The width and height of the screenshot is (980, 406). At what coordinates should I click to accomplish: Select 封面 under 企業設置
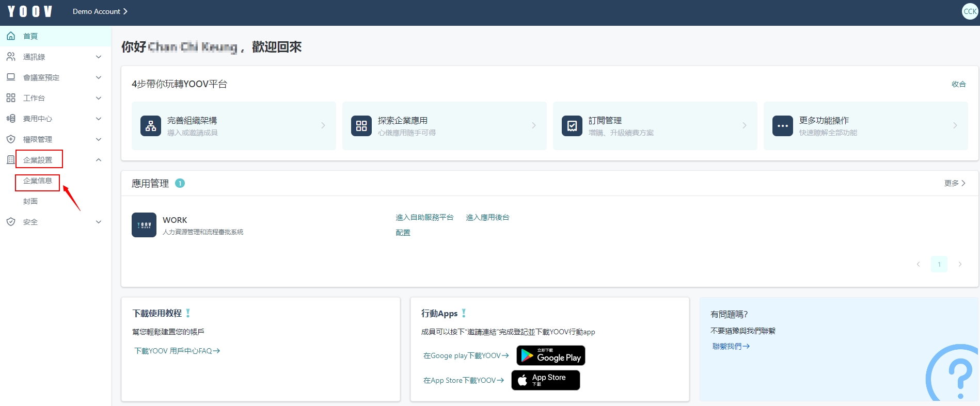(x=30, y=201)
